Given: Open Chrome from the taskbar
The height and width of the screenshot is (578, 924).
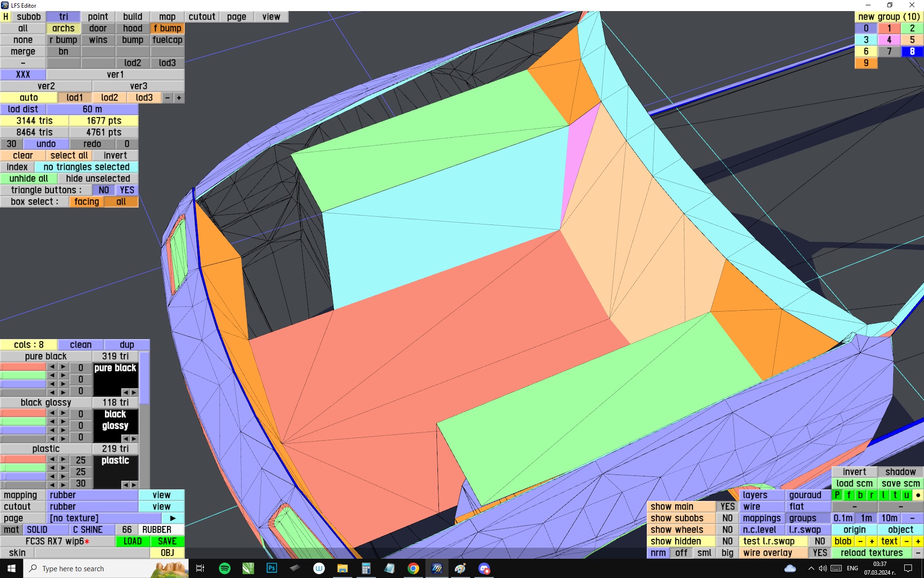Looking at the screenshot, I should pyautogui.click(x=413, y=568).
